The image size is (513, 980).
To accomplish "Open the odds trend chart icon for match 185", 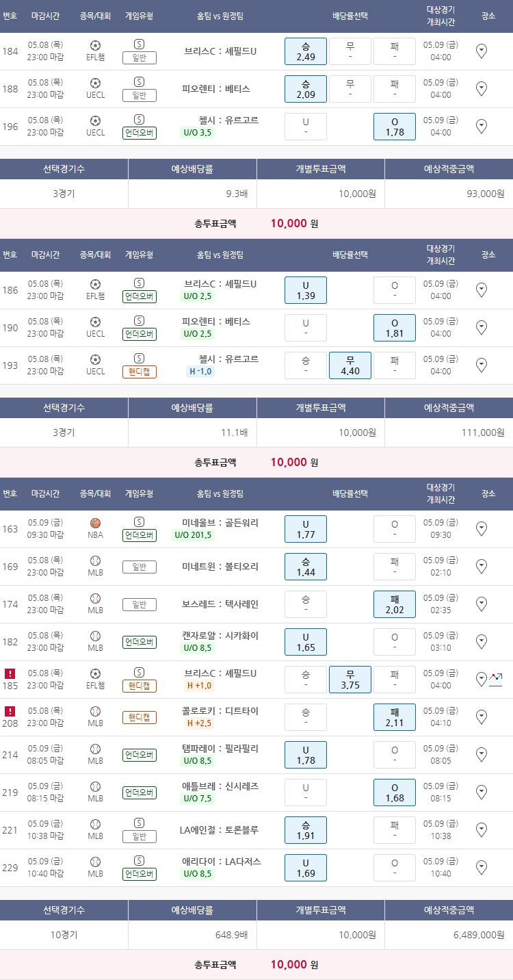I will pyautogui.click(x=496, y=679).
